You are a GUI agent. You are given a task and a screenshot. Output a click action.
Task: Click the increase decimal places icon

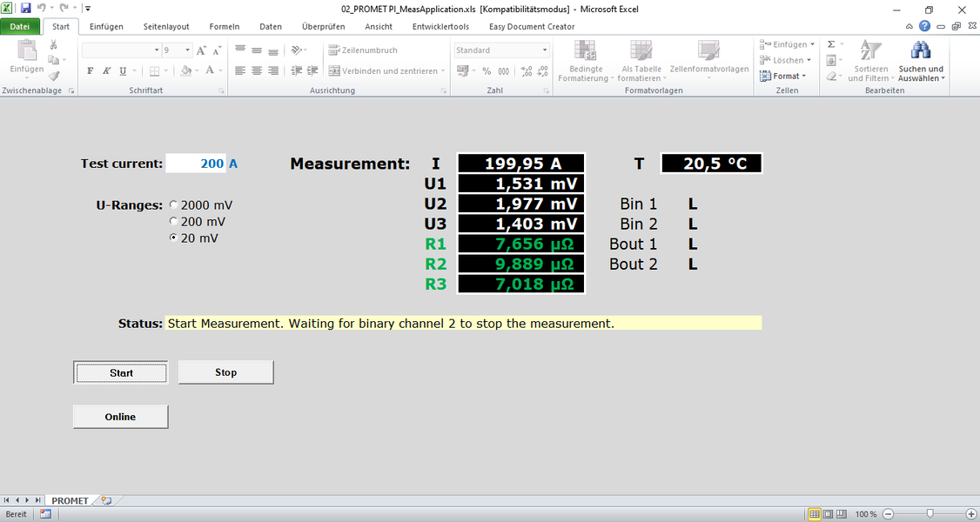pyautogui.click(x=527, y=71)
